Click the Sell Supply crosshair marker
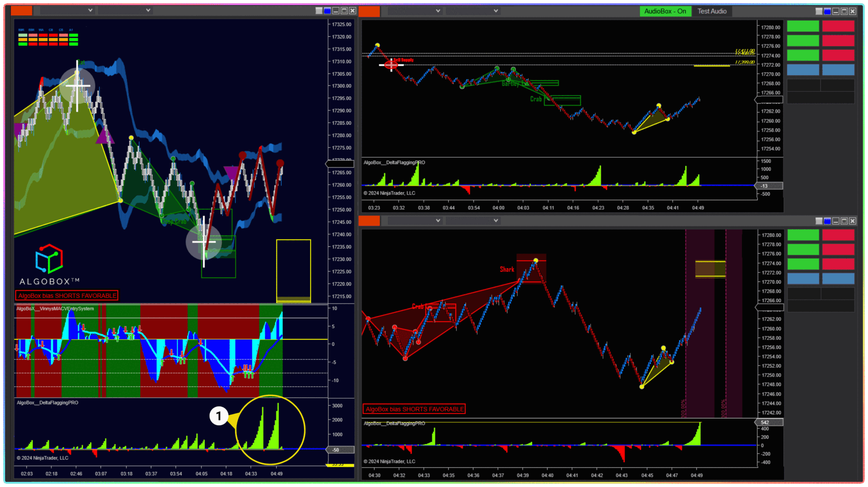The height and width of the screenshot is (487, 868). coord(391,65)
